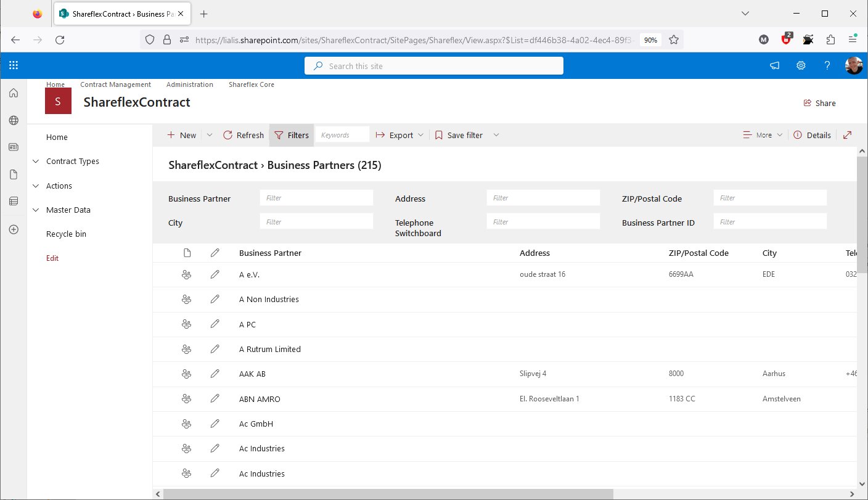
Task: Click the edit pencil for A e.V.
Action: [x=215, y=274]
